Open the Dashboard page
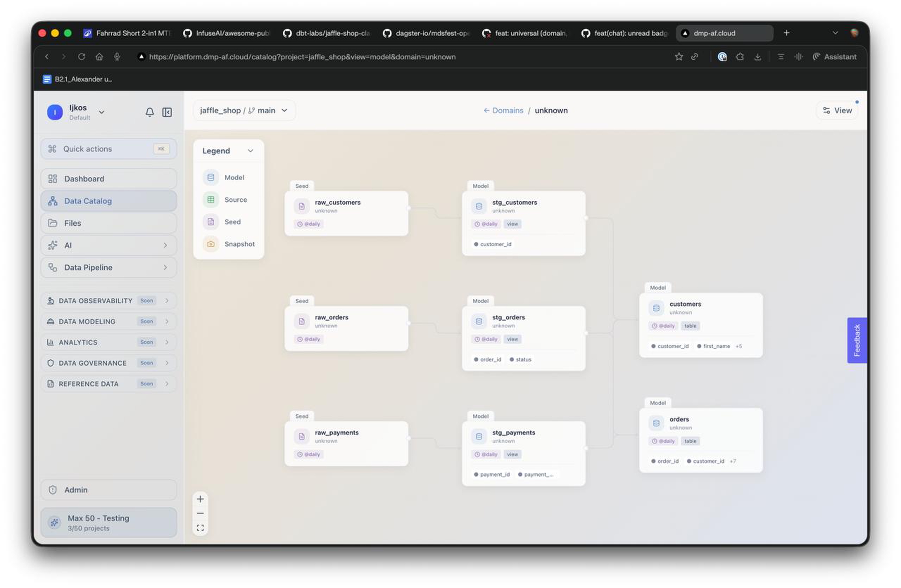 [x=109, y=179]
